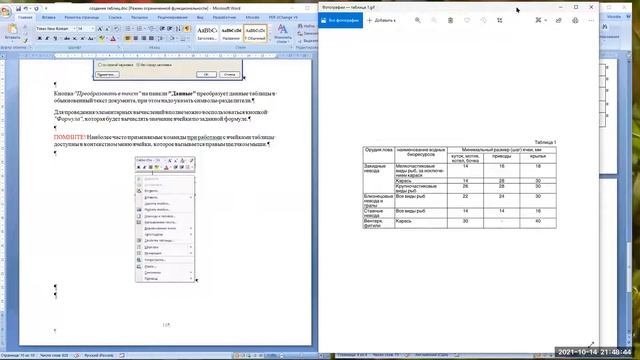
Task: Save the document from Quick Access toolbar
Action: point(18,8)
